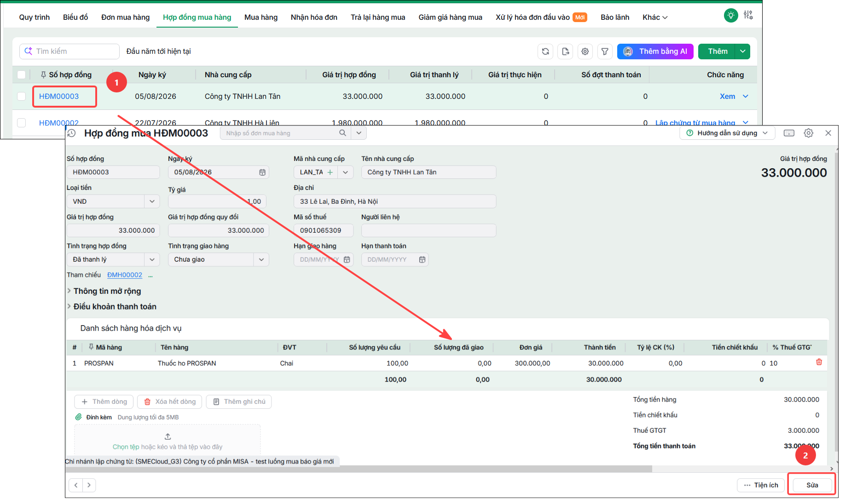Open the filter funnel icon
The width and height of the screenshot is (851, 504).
tap(605, 52)
